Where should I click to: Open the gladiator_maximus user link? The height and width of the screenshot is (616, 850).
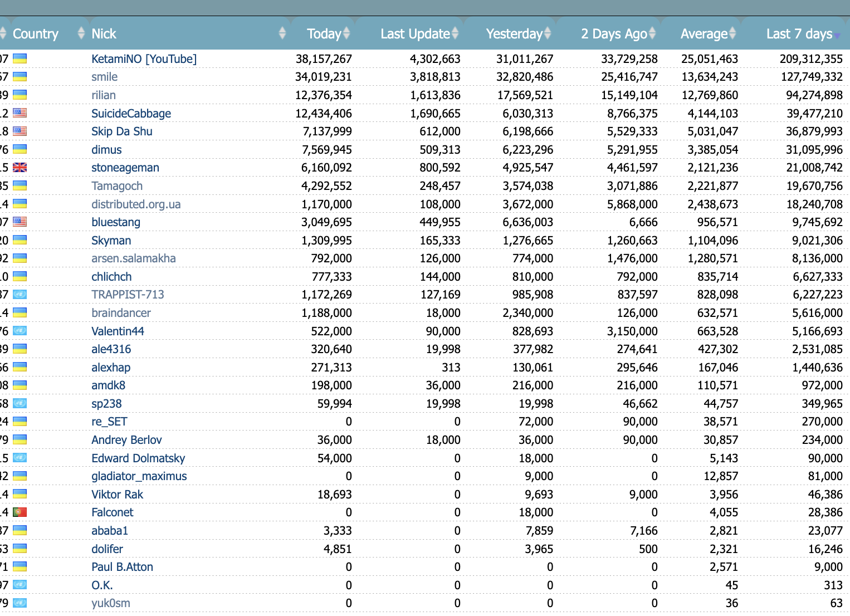[139, 476]
